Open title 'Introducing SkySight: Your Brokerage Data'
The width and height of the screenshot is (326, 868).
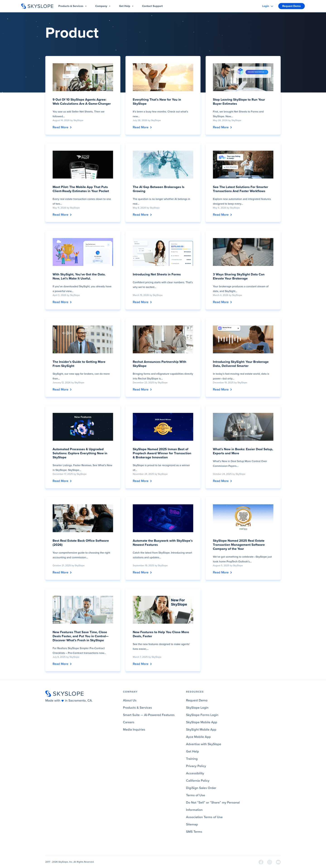pos(241,364)
